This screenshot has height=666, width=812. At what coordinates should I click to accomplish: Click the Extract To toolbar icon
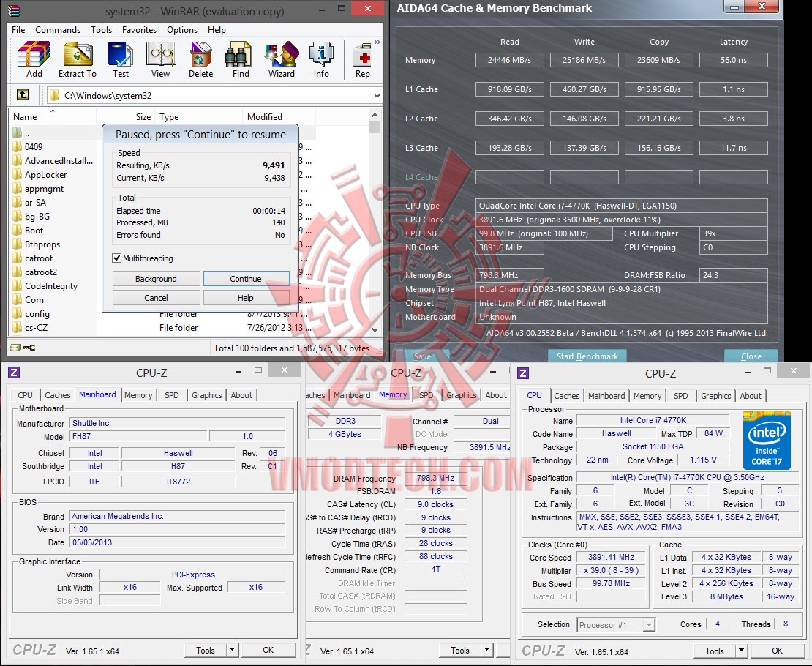tap(77, 59)
